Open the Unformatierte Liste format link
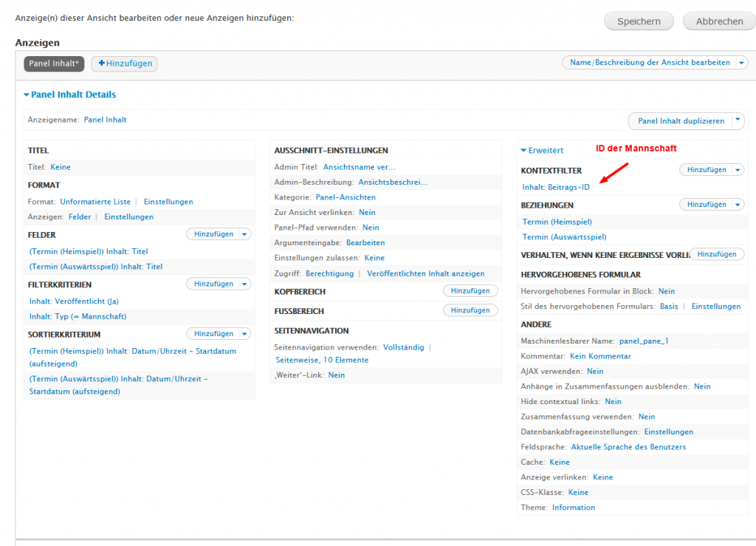Viewport: 756px width, 546px height. pyautogui.click(x=95, y=202)
